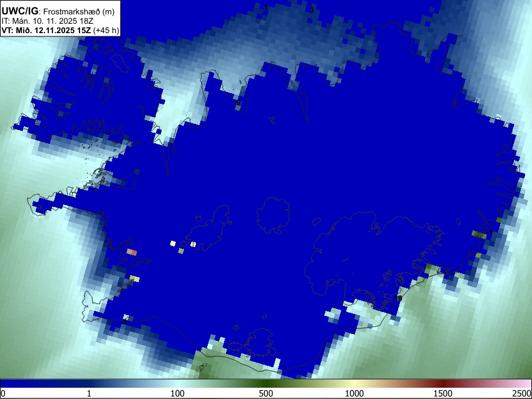This screenshot has width=532, height=399.
Task: Select the 'IT: Mán. 10. 11. 2025 18Z' line
Action: click(47, 21)
